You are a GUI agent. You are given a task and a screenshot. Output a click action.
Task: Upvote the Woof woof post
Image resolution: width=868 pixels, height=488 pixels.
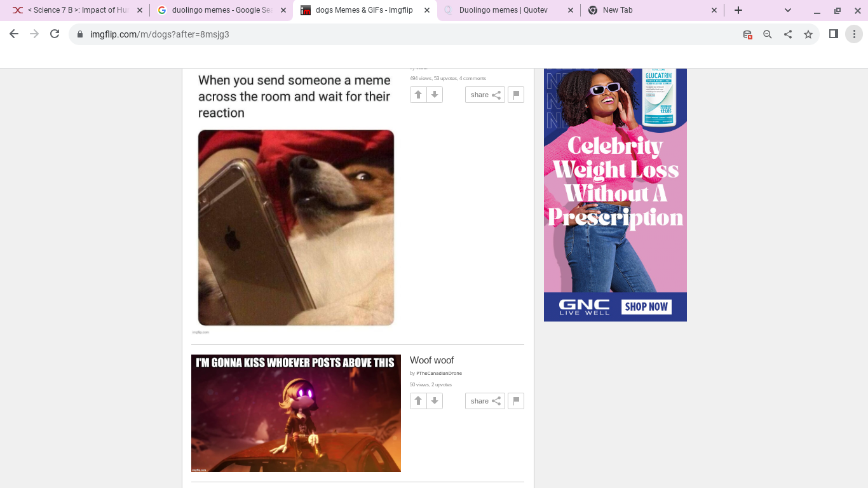(x=418, y=401)
